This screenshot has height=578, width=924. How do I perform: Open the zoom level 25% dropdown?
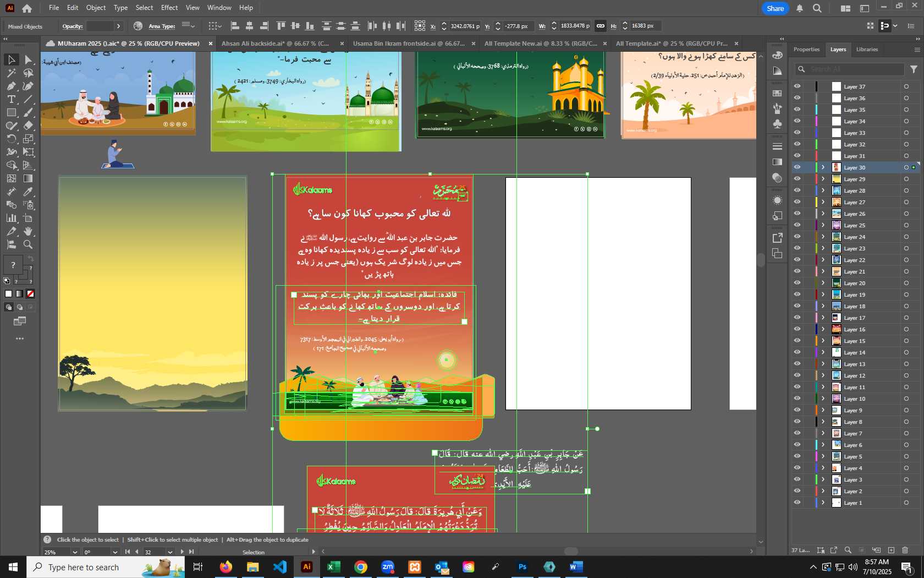click(x=75, y=552)
